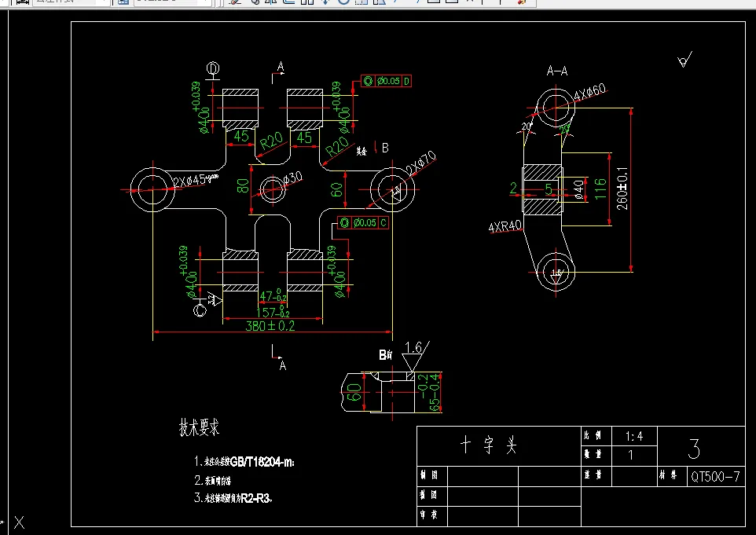Screen dimensions: 756x535
Task: Select the 260±0.1 vertical dimension
Action: [622, 189]
